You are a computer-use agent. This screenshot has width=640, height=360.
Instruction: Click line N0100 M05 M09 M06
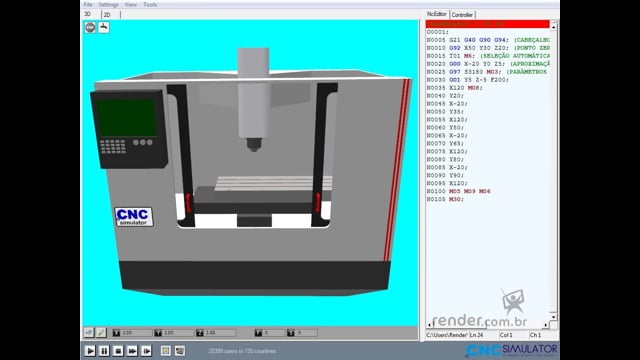[458, 191]
